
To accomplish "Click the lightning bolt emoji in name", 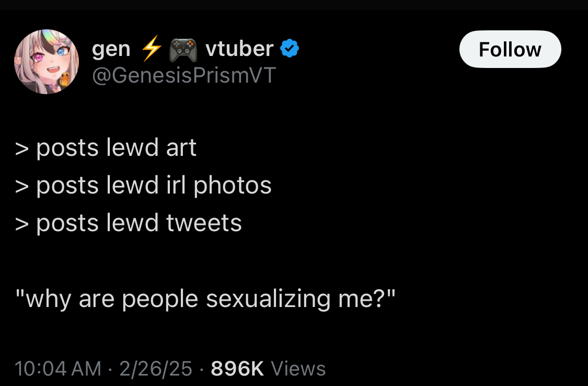I will coord(152,50).
